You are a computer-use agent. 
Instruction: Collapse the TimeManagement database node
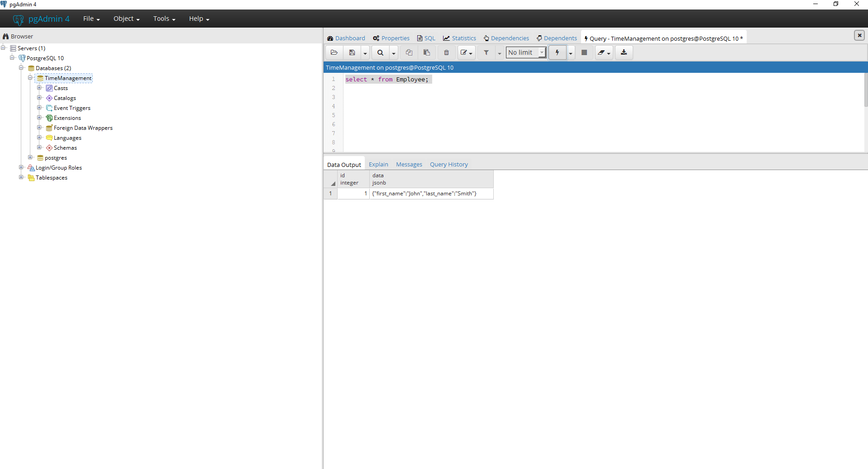(30, 78)
